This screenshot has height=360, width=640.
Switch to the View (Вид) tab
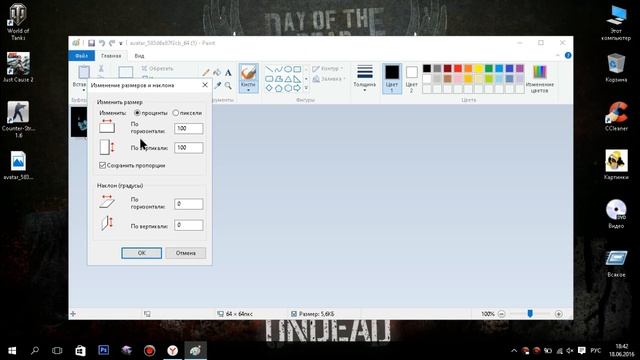139,56
